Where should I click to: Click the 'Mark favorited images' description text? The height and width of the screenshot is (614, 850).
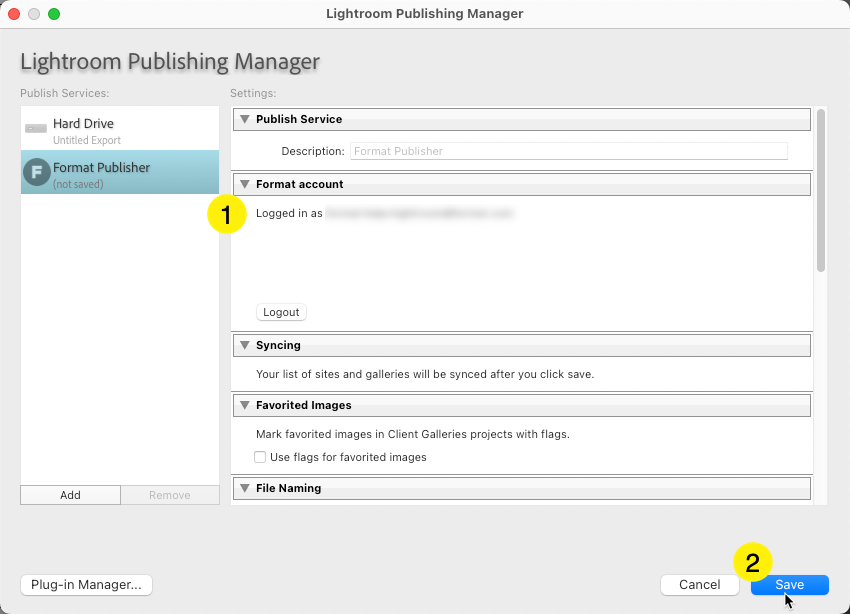(x=413, y=434)
